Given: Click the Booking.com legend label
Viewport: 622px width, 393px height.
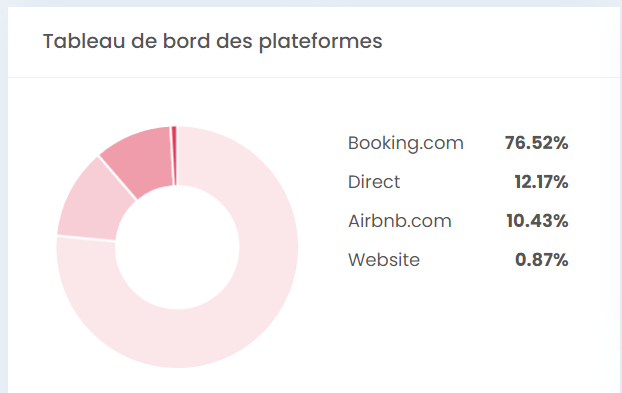Looking at the screenshot, I should 405,143.
